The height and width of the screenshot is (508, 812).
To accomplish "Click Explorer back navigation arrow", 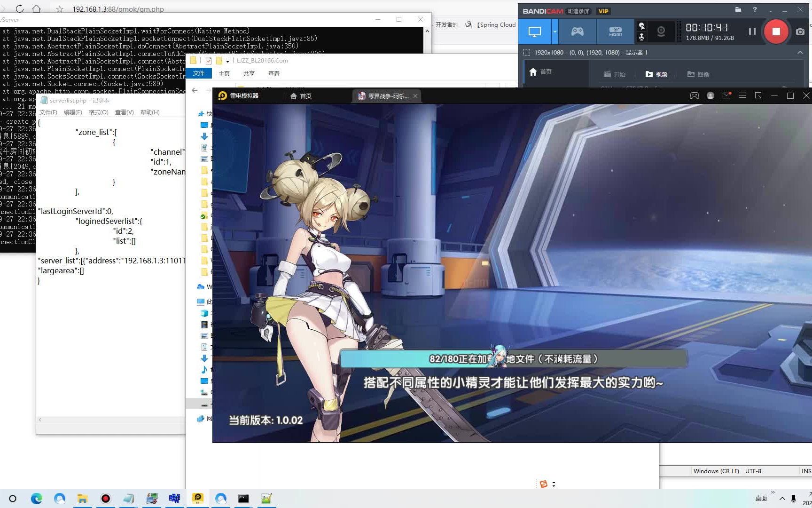I will tap(195, 90).
